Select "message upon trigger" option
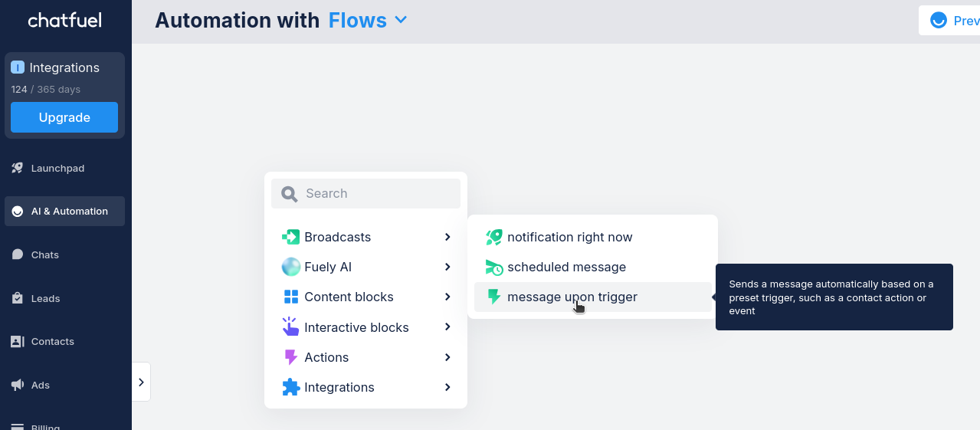Image resolution: width=980 pixels, height=430 pixels. [572, 297]
